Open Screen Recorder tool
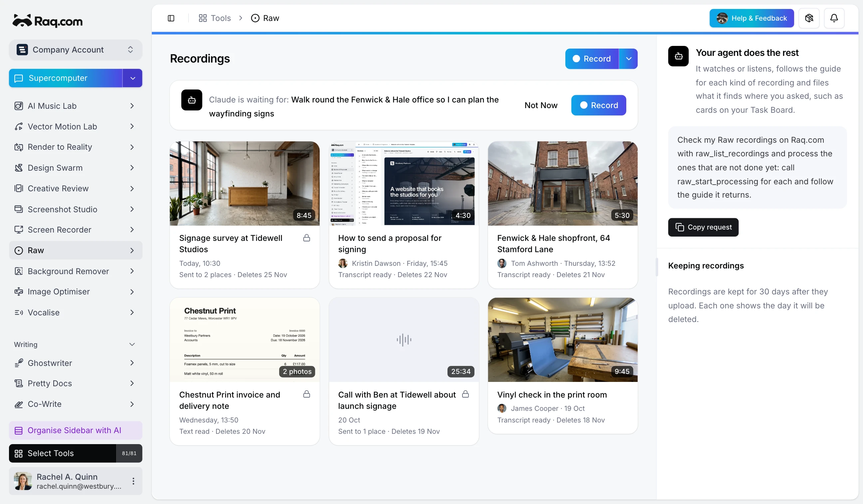863x504 pixels. pyautogui.click(x=75, y=230)
